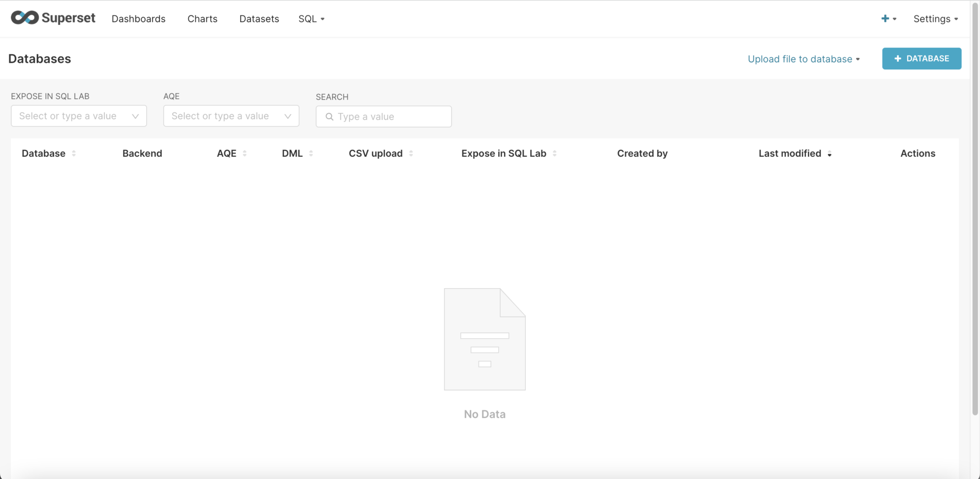Screen dimensions: 980x479
Task: Open the AQE filter dropdown
Action: pos(231,116)
